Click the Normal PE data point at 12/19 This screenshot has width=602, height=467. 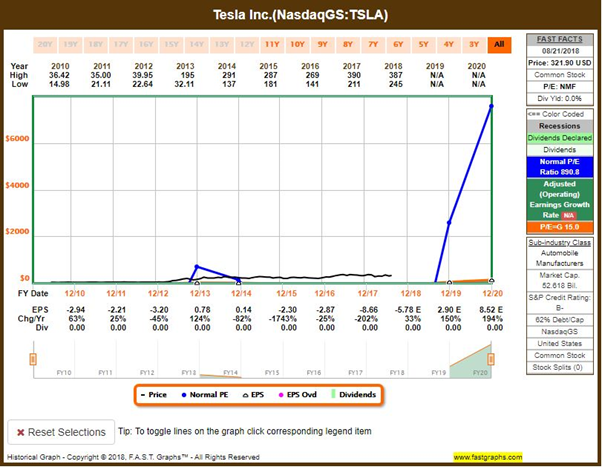click(x=449, y=222)
